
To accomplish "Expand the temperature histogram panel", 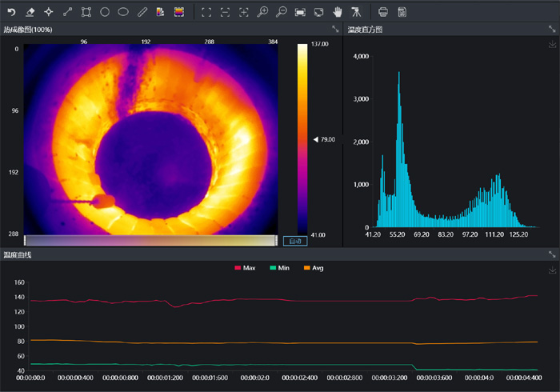I will pos(551,29).
